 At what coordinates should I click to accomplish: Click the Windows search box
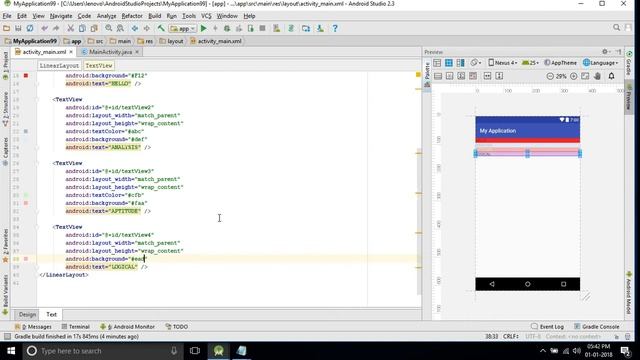click(102, 351)
